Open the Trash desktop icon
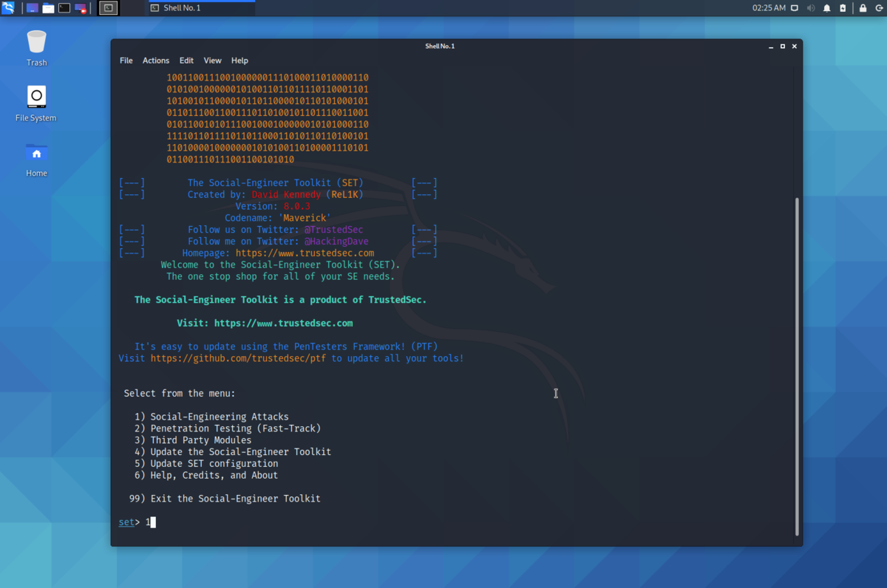This screenshot has height=588, width=887. [x=36, y=48]
